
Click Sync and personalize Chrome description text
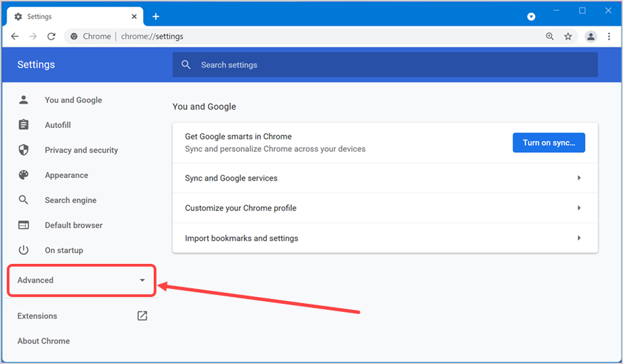click(x=275, y=149)
